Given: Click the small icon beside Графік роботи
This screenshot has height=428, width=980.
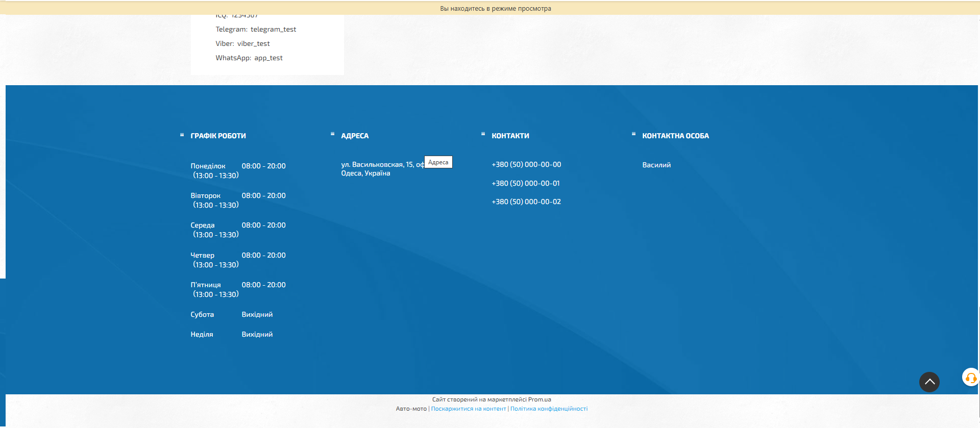Looking at the screenshot, I should point(182,135).
